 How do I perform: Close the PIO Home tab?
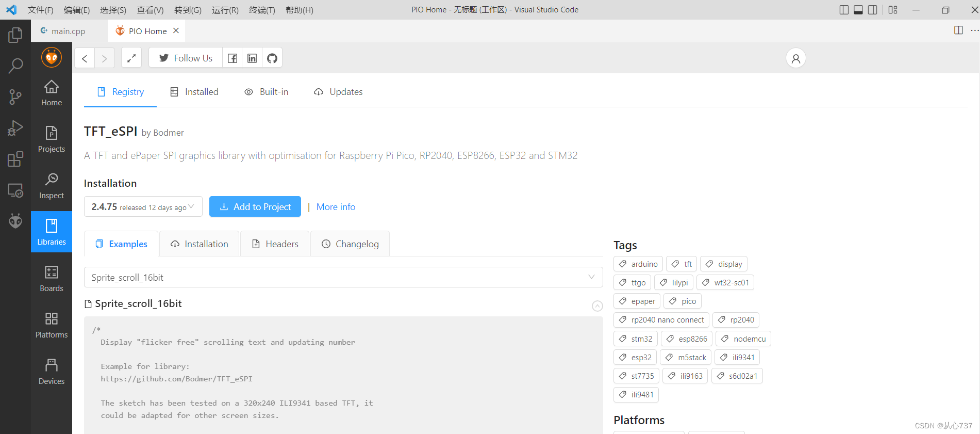pyautogui.click(x=176, y=30)
